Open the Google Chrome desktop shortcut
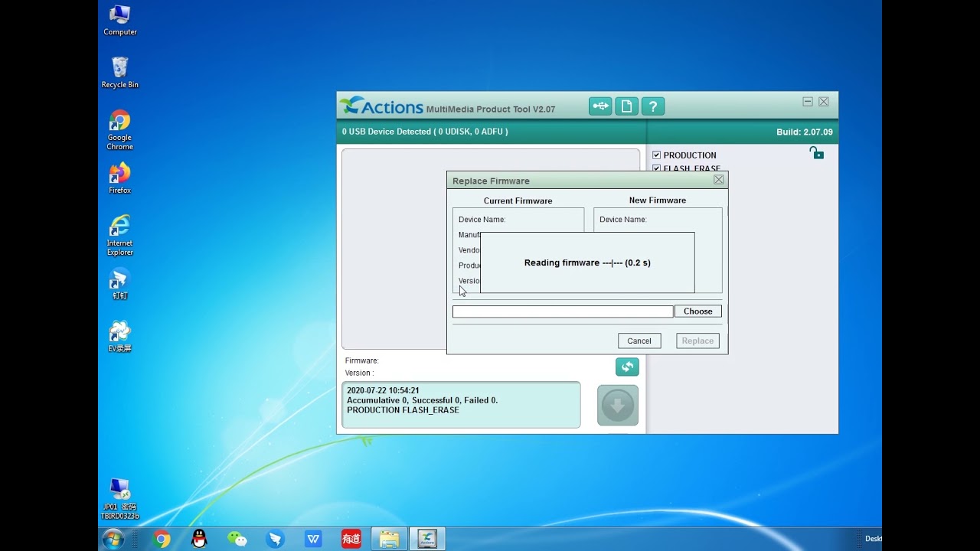980x551 pixels. [x=120, y=130]
